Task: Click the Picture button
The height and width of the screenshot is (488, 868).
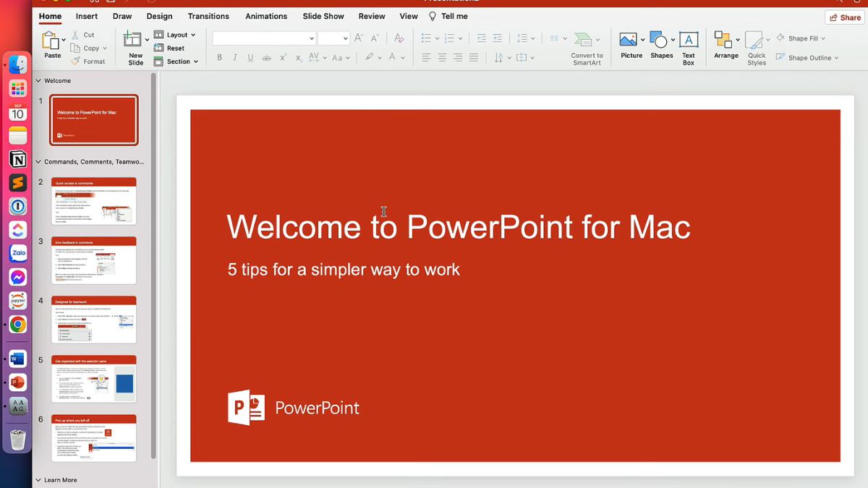Action: click(x=631, y=45)
